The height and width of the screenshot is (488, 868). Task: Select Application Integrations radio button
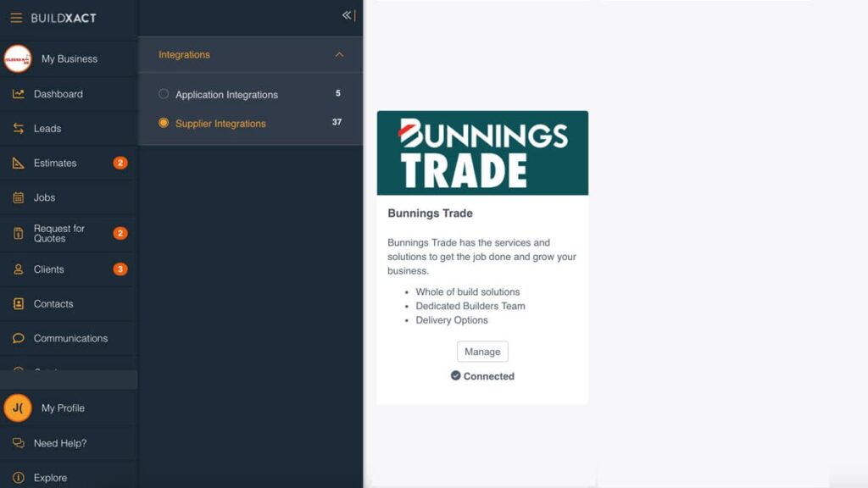(x=164, y=94)
